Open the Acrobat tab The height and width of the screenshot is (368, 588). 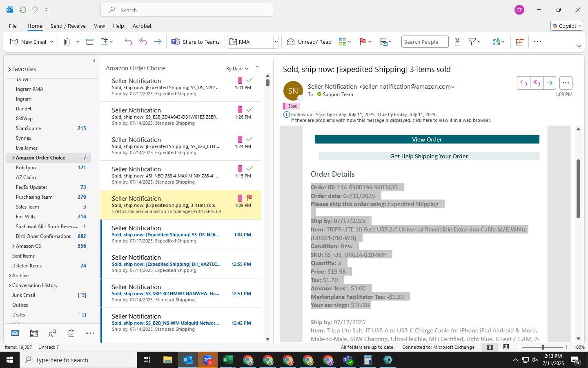tap(142, 26)
